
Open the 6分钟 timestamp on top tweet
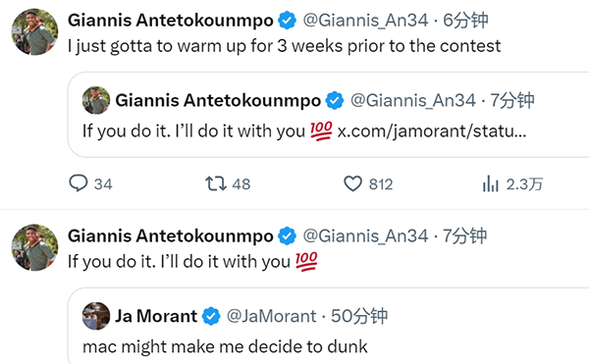point(465,21)
